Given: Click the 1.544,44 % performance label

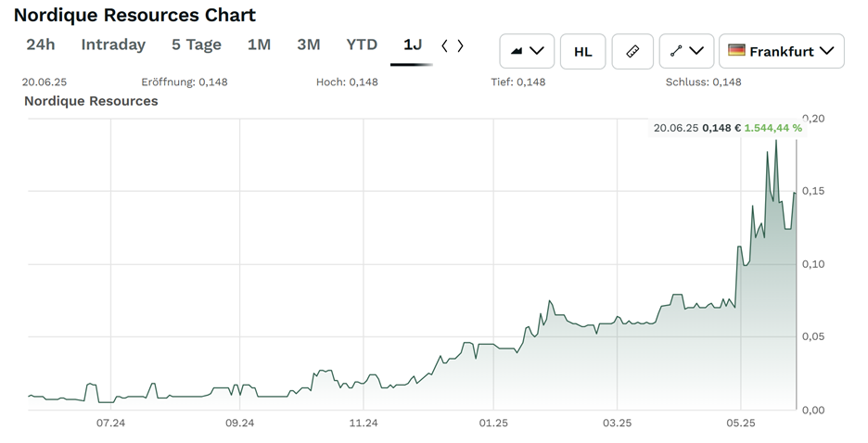Looking at the screenshot, I should 772,128.
